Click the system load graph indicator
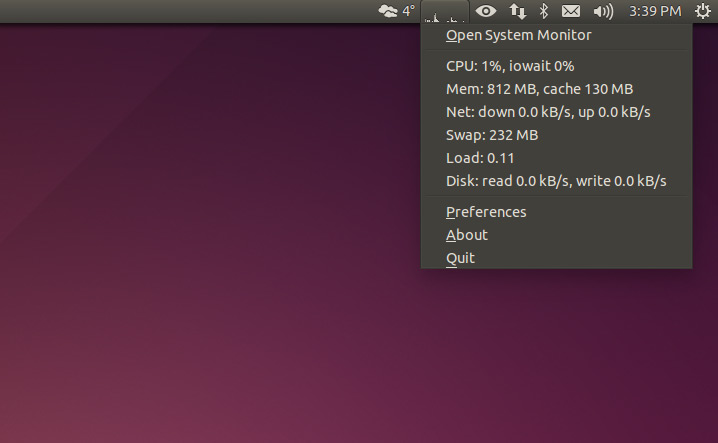This screenshot has width=718, height=443. (445, 12)
